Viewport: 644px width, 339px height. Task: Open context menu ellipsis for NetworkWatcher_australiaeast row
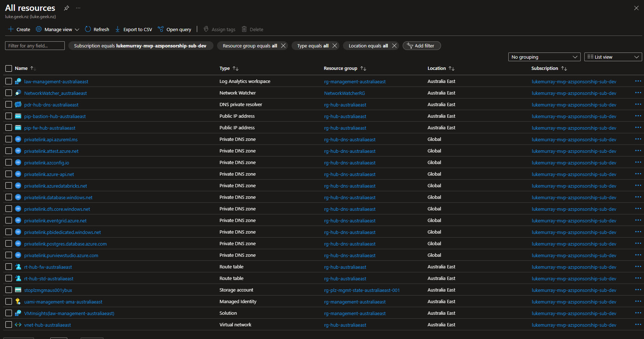pos(638,93)
